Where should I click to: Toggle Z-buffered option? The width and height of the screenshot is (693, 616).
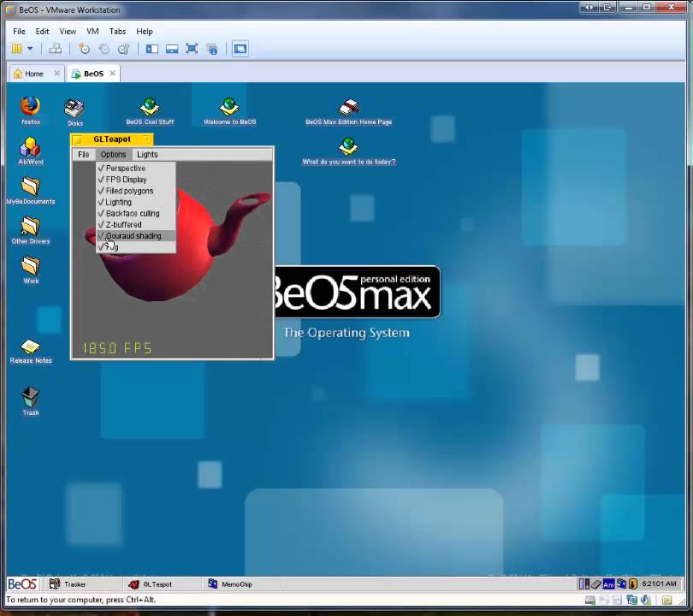tap(136, 224)
